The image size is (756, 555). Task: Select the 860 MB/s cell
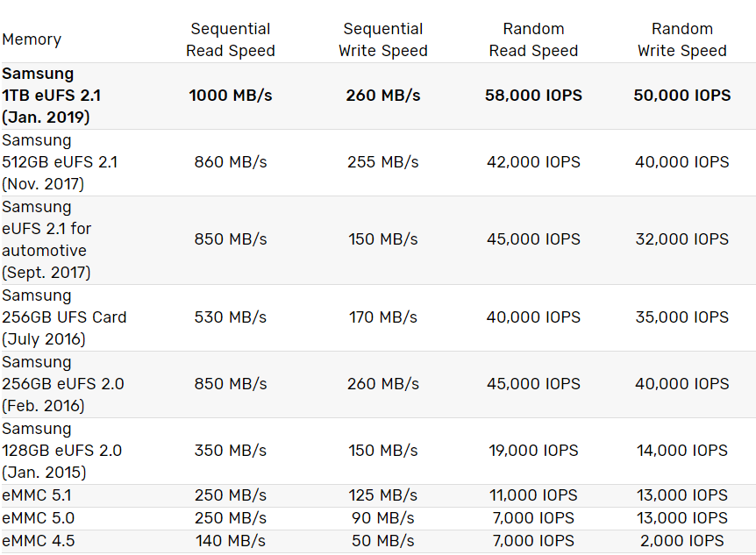coord(231,162)
